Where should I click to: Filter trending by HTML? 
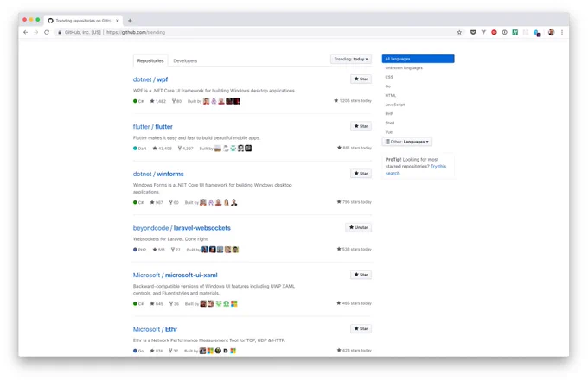coord(390,96)
